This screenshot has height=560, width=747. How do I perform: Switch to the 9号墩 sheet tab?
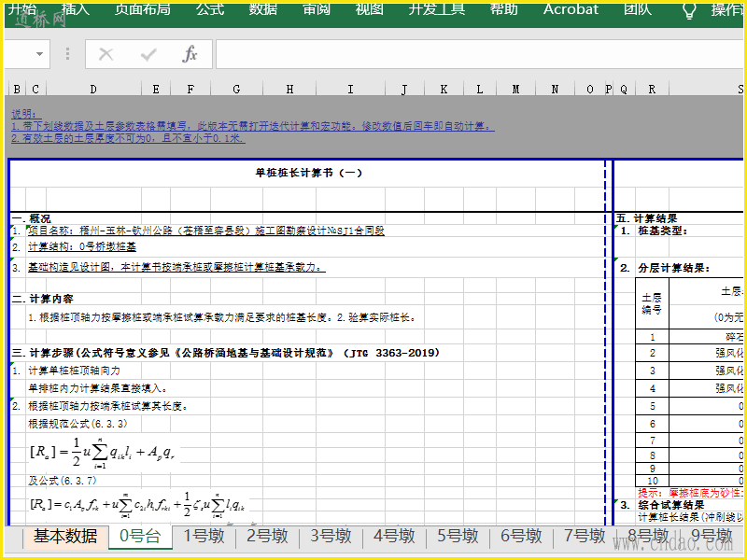(x=712, y=536)
